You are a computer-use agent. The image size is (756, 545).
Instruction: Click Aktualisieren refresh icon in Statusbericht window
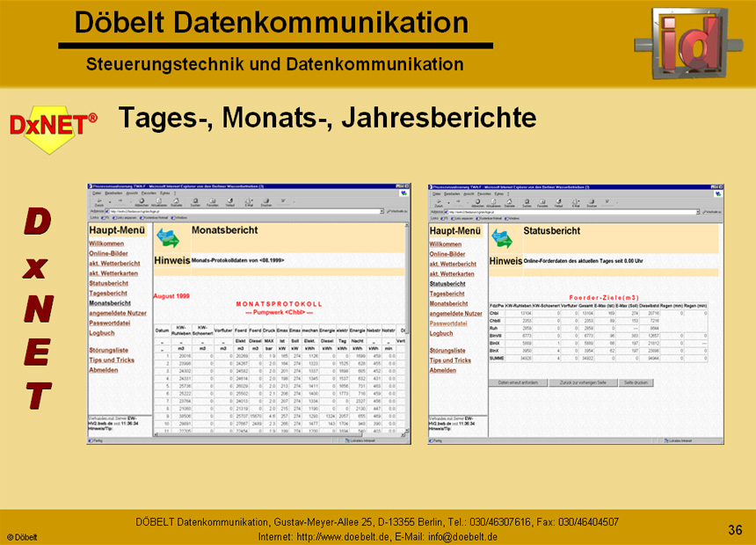(493, 203)
